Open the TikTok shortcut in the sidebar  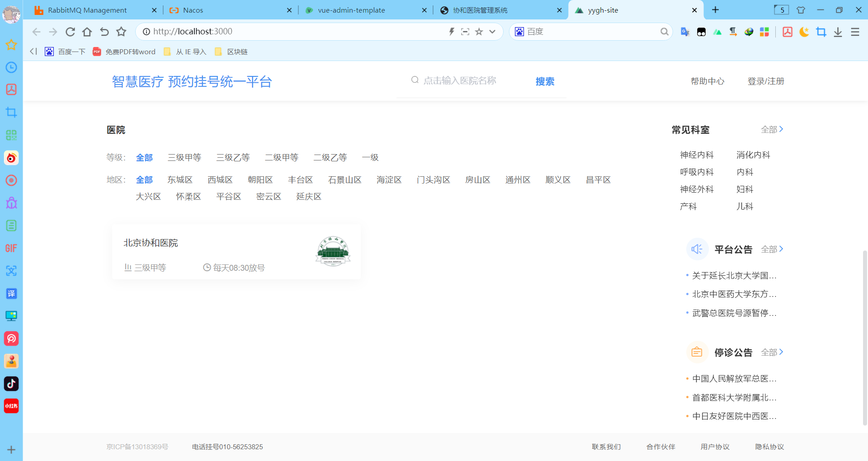coord(11,384)
